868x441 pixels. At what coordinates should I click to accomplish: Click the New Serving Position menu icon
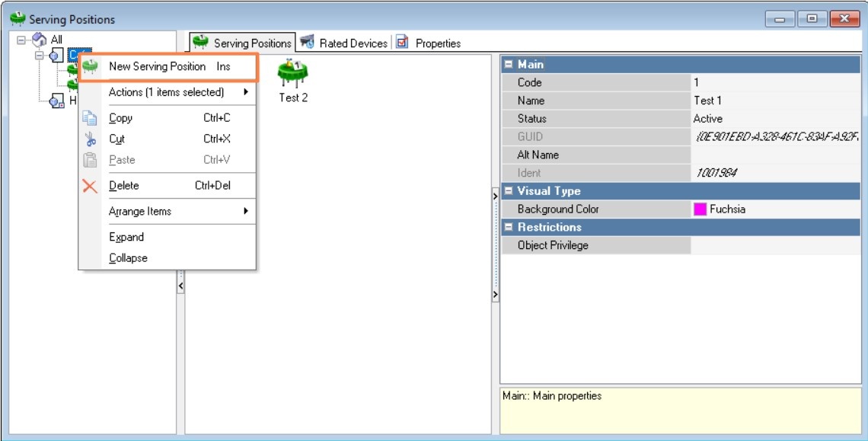pyautogui.click(x=91, y=67)
